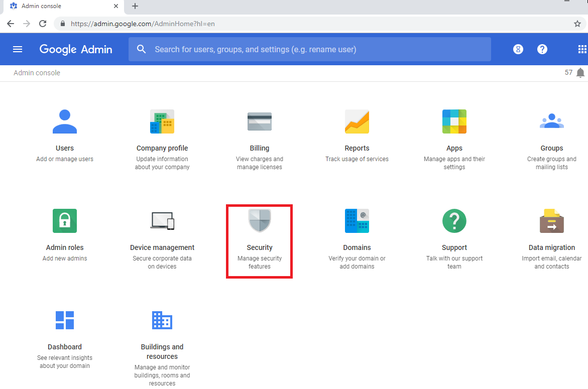
Task: Open the Data migration box icon
Action: coord(552,221)
